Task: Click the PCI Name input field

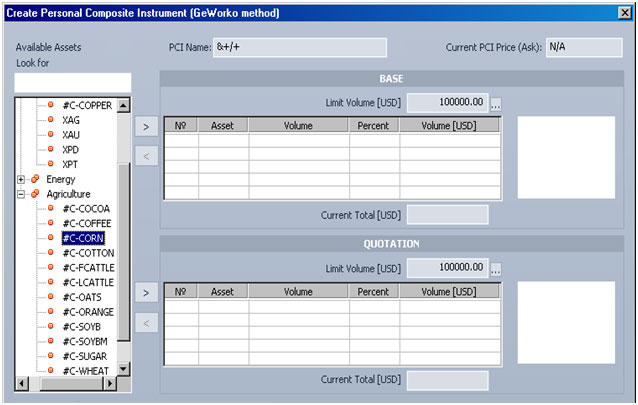Action: [x=299, y=48]
